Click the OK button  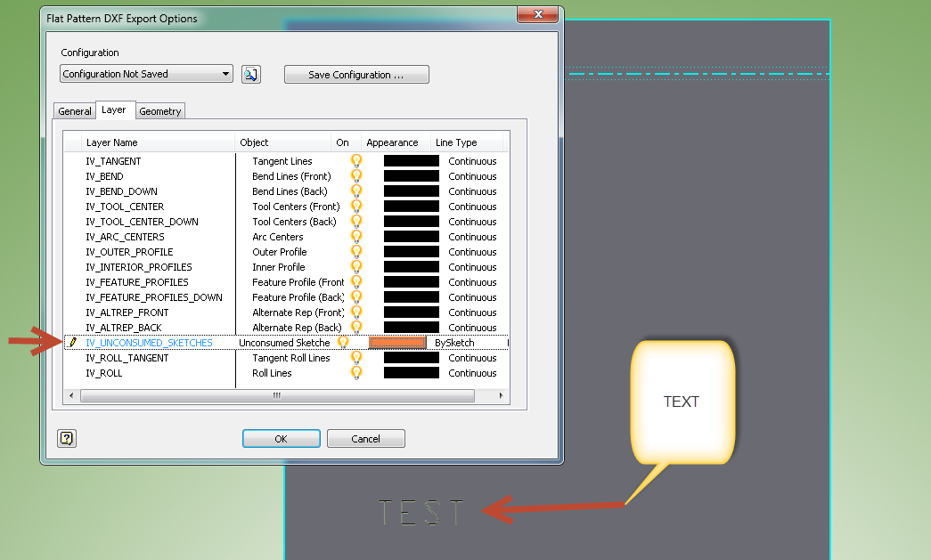click(x=281, y=438)
